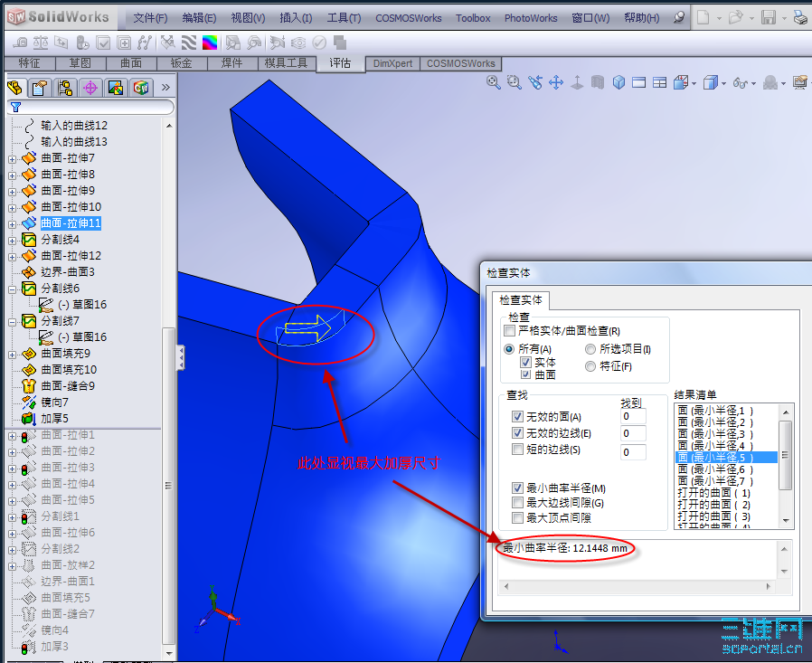
Task: Click the four-view viewport icon
Action: tap(660, 82)
